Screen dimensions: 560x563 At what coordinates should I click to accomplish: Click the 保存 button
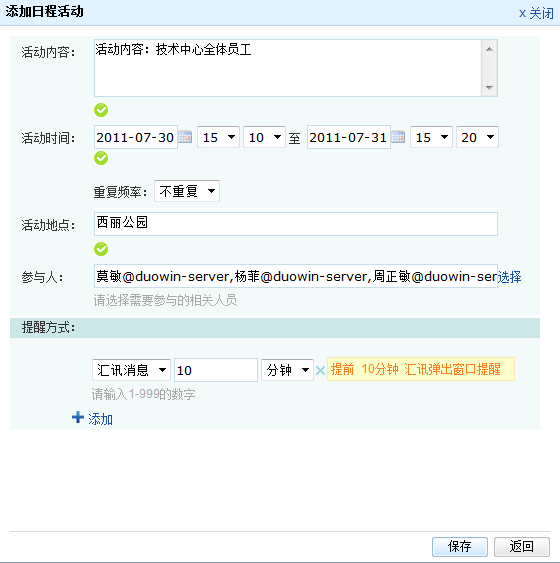459,546
